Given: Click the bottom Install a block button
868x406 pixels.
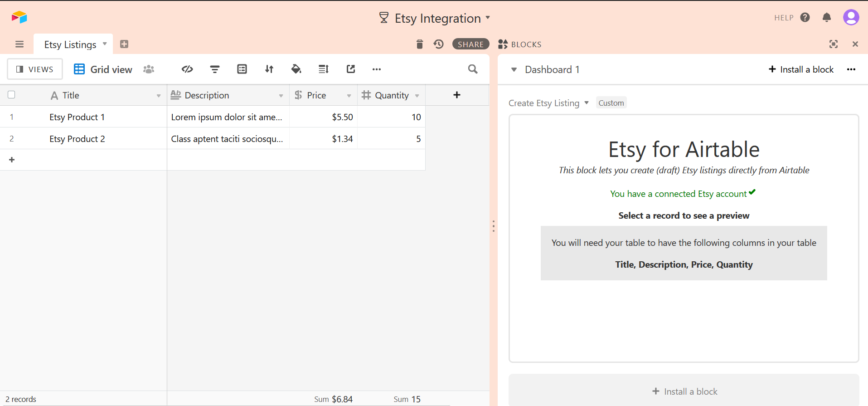Looking at the screenshot, I should pyautogui.click(x=684, y=391).
